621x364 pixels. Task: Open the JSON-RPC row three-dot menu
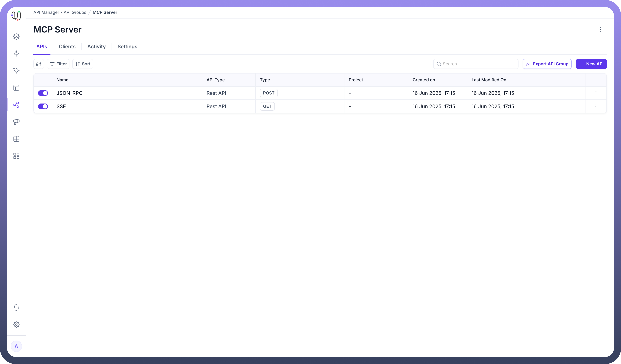pos(596,93)
